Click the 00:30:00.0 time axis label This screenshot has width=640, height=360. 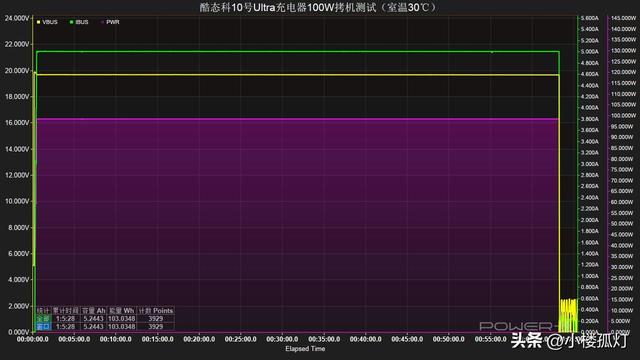(x=282, y=339)
